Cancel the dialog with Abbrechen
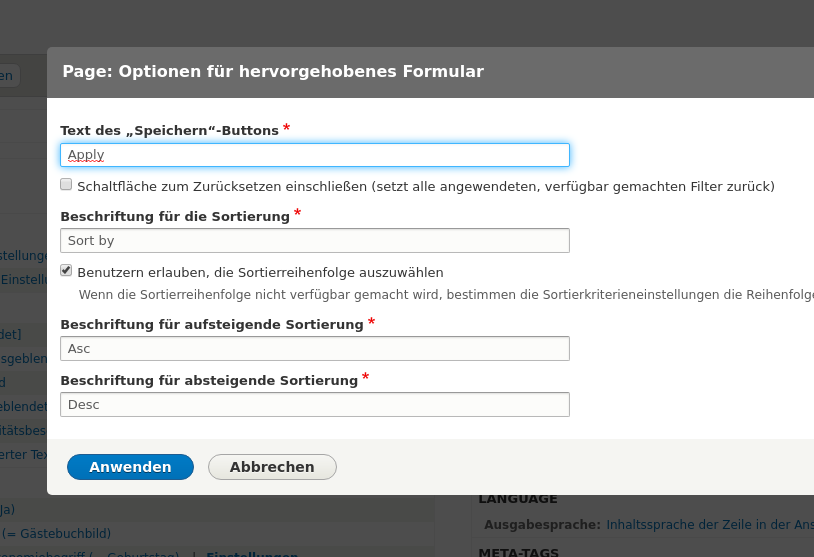 point(272,467)
